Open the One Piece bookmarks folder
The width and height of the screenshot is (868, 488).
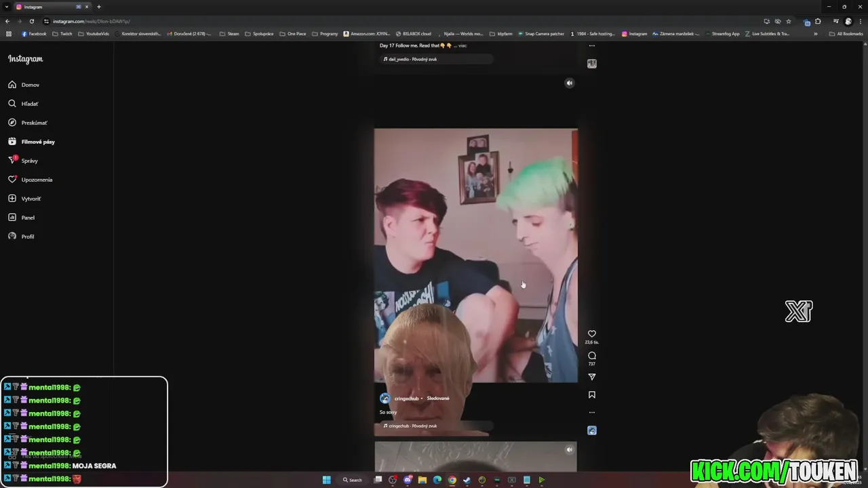click(293, 34)
